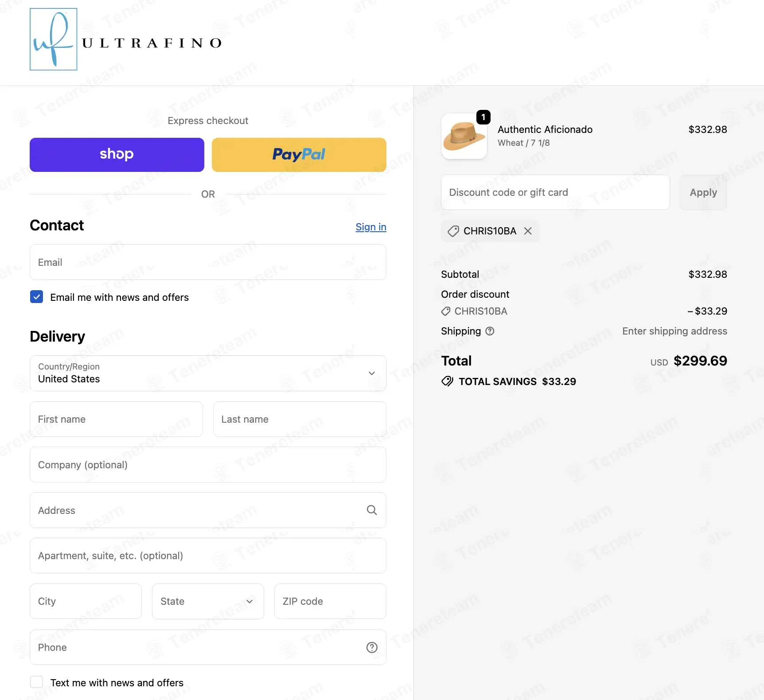Click the $299.69 total amount
Viewport: 764px width, 700px height.
point(700,361)
